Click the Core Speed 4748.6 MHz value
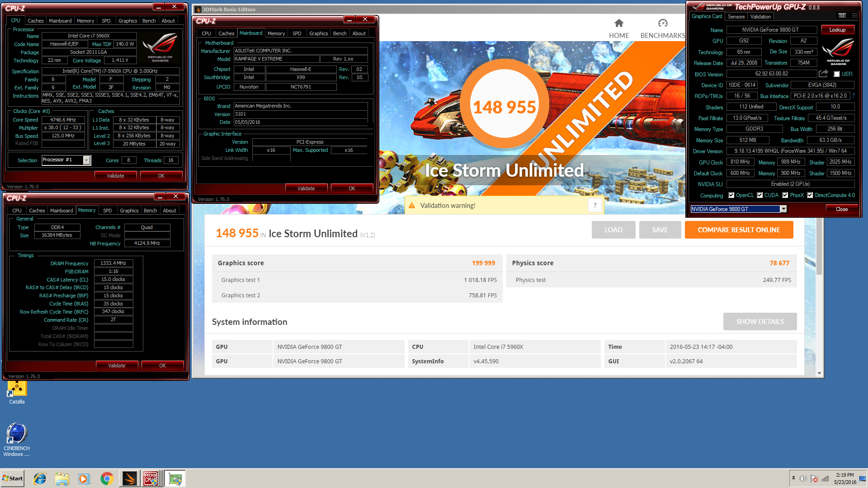This screenshot has width=868, height=488. [x=63, y=120]
